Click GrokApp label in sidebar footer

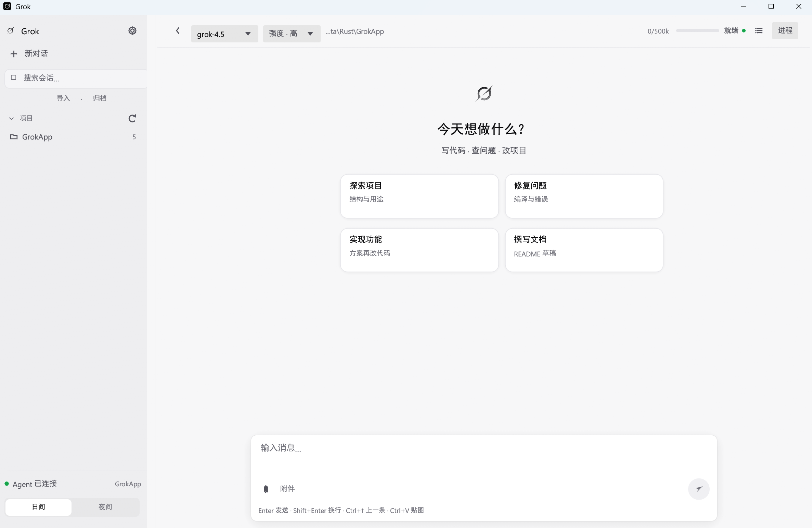pyautogui.click(x=128, y=484)
